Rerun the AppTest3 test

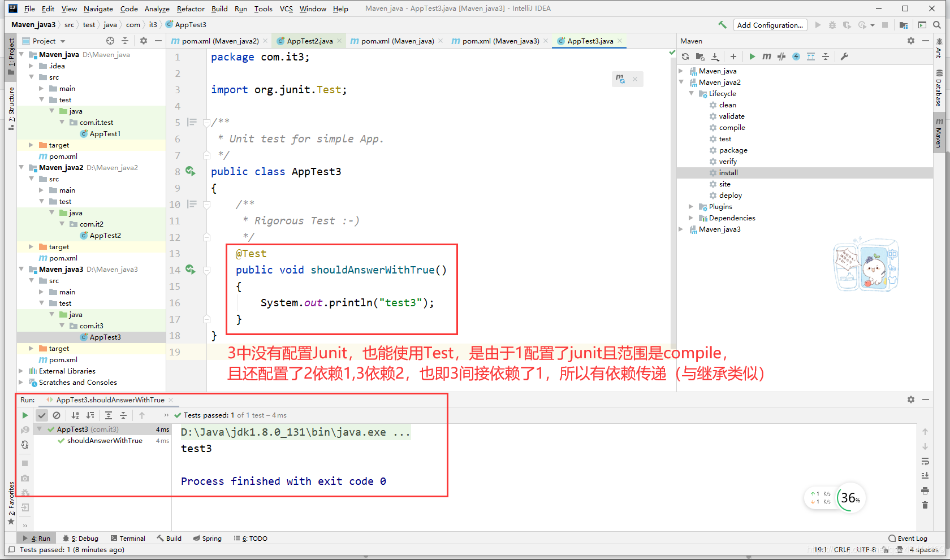[x=25, y=415]
